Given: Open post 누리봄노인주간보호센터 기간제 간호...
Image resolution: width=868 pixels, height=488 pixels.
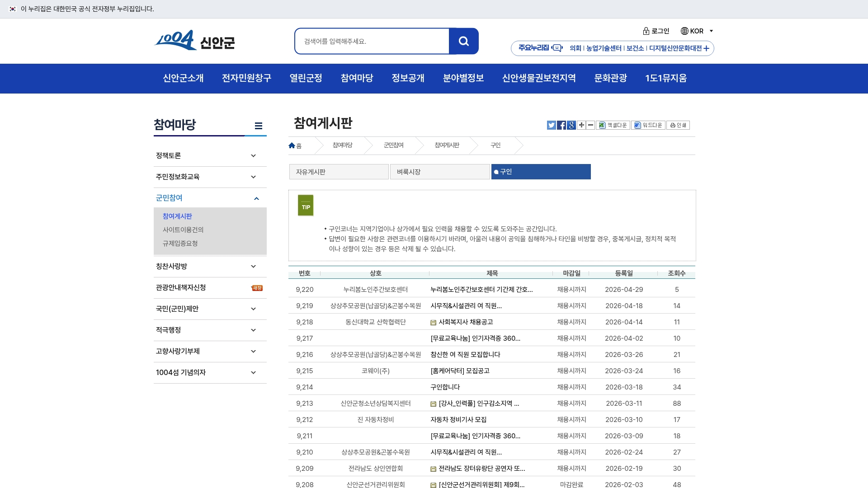Looking at the screenshot, I should (x=481, y=290).
